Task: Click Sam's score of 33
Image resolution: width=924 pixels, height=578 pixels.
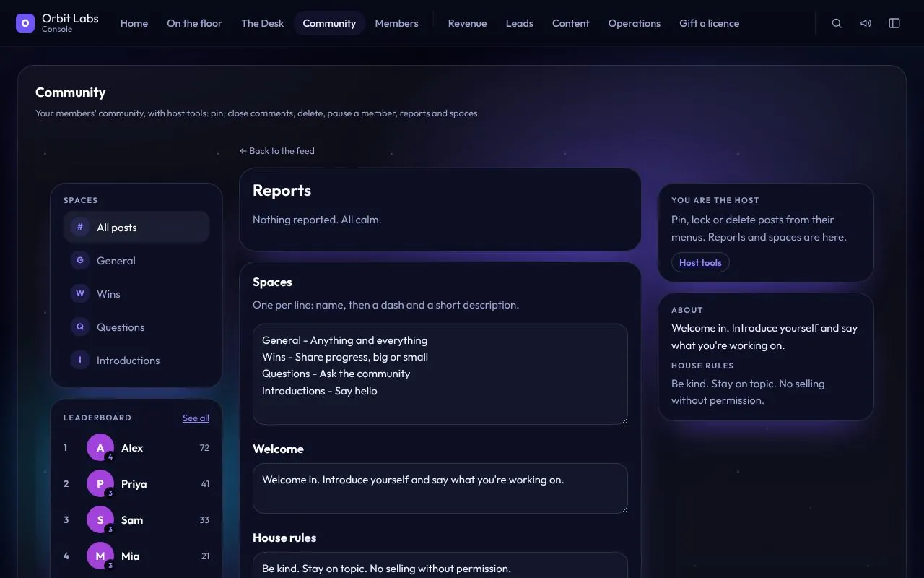Action: click(204, 520)
